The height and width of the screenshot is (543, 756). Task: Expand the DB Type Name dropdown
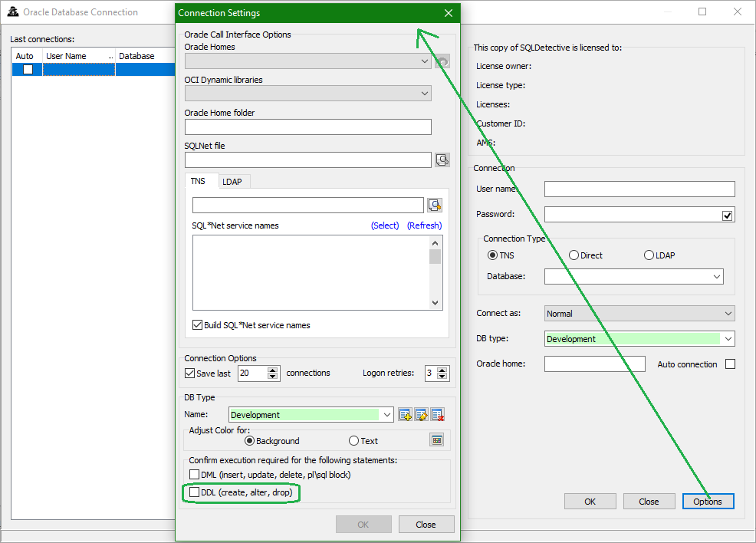[386, 415]
